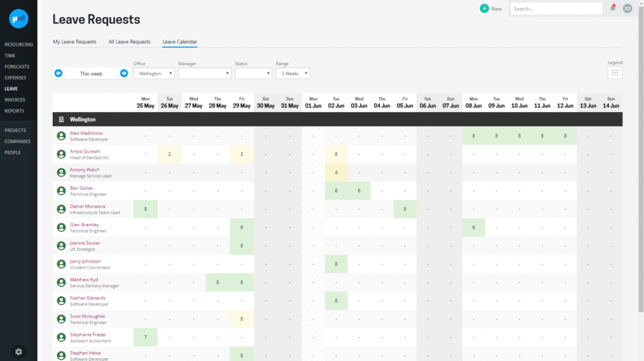This screenshot has height=361, width=644.
Task: Open the Office dropdown showing Wellington
Action: pyautogui.click(x=154, y=74)
